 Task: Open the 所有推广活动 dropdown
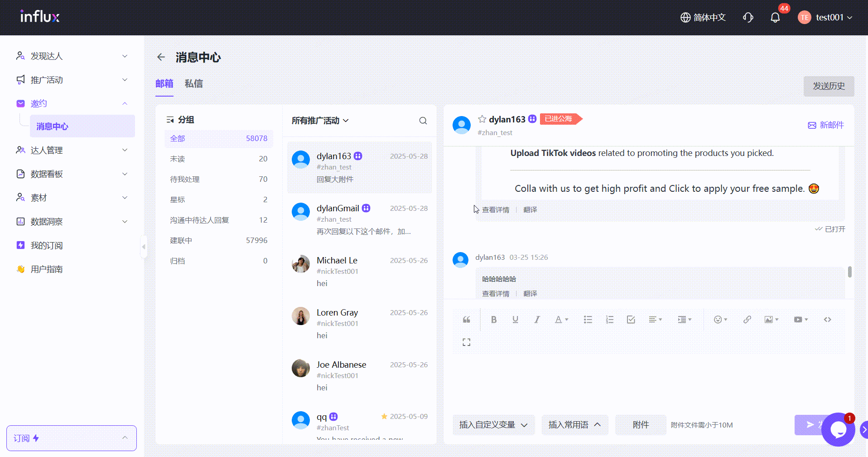[320, 121]
